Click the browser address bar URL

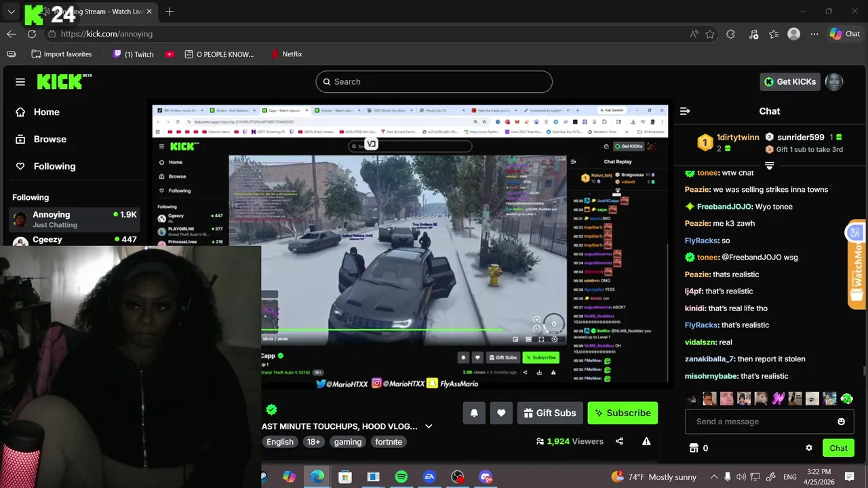coord(106,34)
